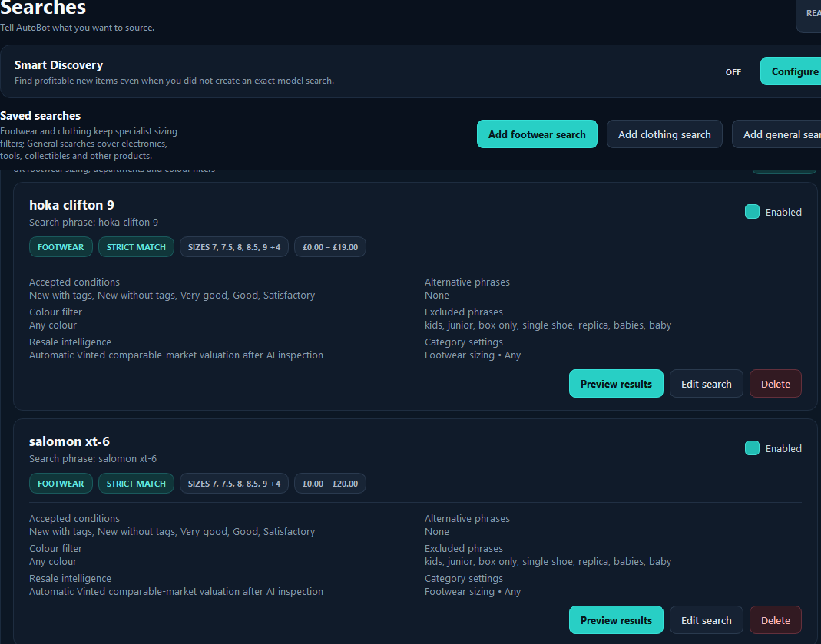Screen dimensions: 821x644
Task: Click 'Search phrase: hoka clifton 9' text
Action: tap(94, 223)
